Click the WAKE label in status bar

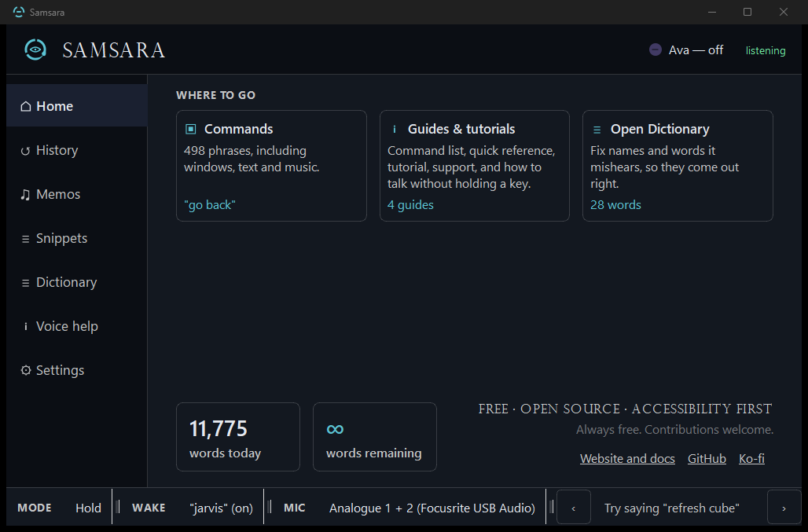tap(149, 508)
